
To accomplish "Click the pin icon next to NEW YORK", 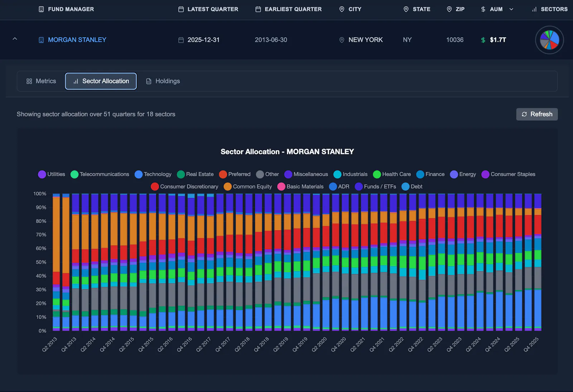I will (x=342, y=40).
